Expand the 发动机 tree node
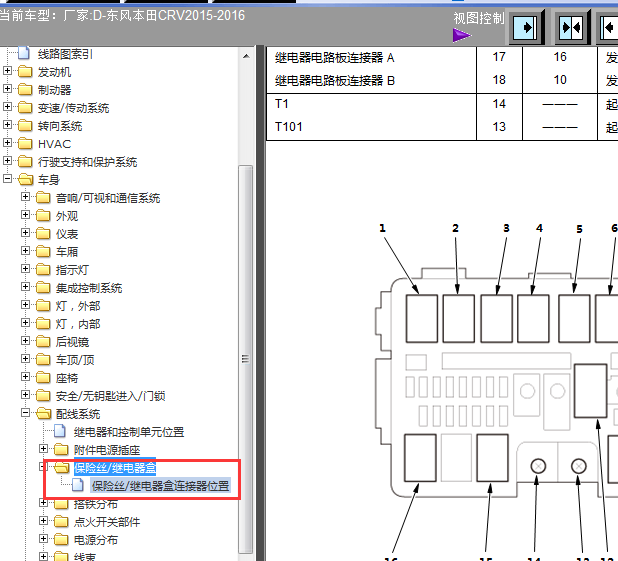The image size is (618, 561). (x=7, y=71)
